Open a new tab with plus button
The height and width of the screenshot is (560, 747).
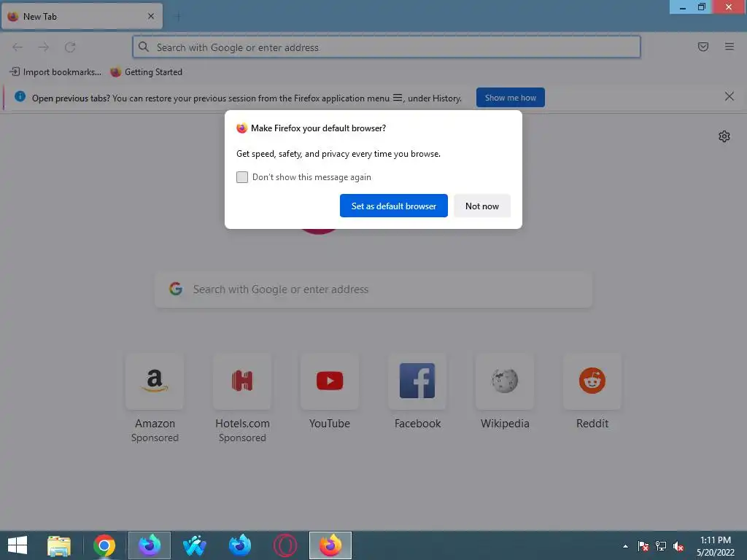[x=178, y=17]
